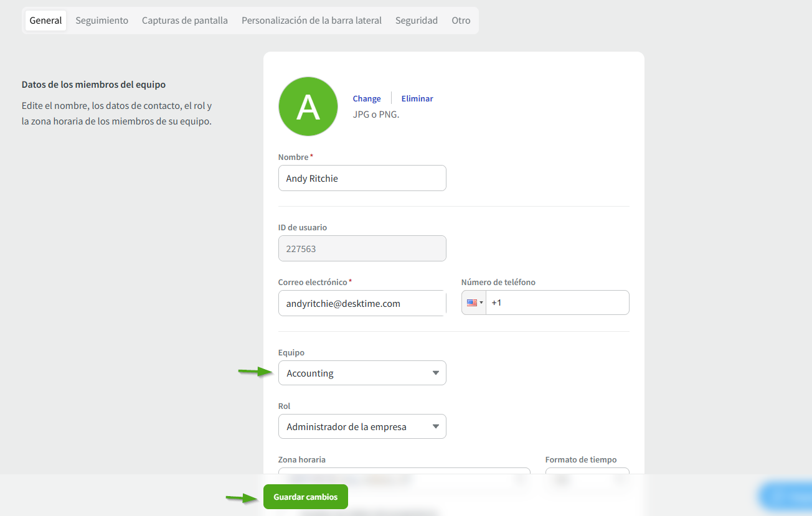Go to Personalización de la barra lateral tab
The image size is (812, 516).
coord(311,21)
